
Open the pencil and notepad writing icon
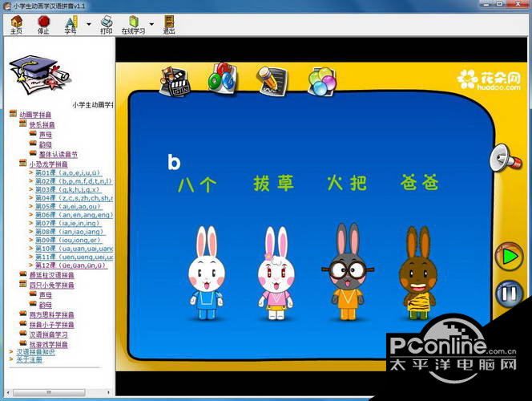[x=272, y=80]
